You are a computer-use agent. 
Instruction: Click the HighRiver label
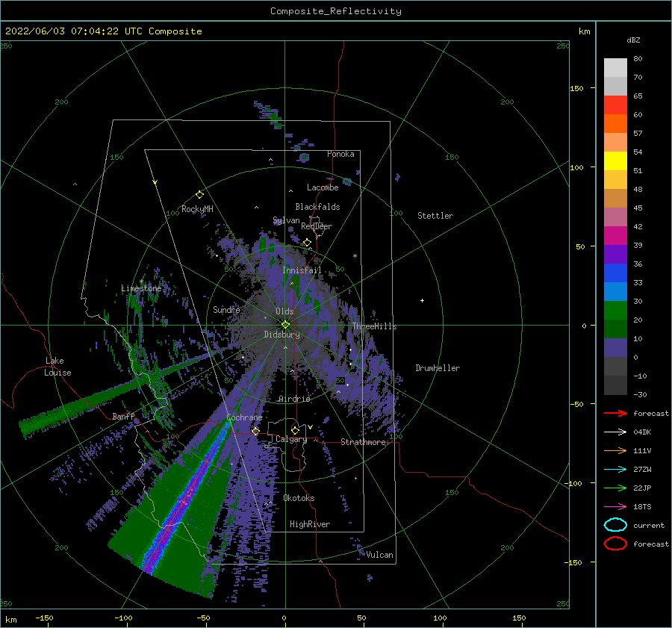pyautogui.click(x=310, y=524)
